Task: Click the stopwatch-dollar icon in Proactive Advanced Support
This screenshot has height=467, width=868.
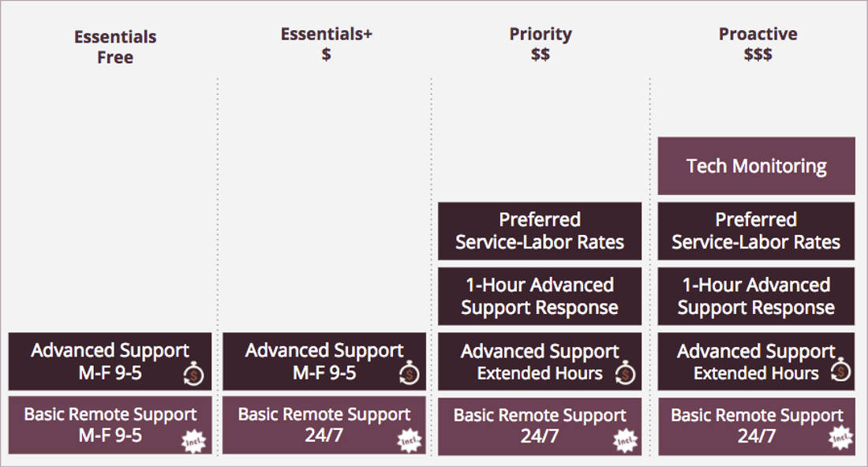Action: [x=841, y=370]
